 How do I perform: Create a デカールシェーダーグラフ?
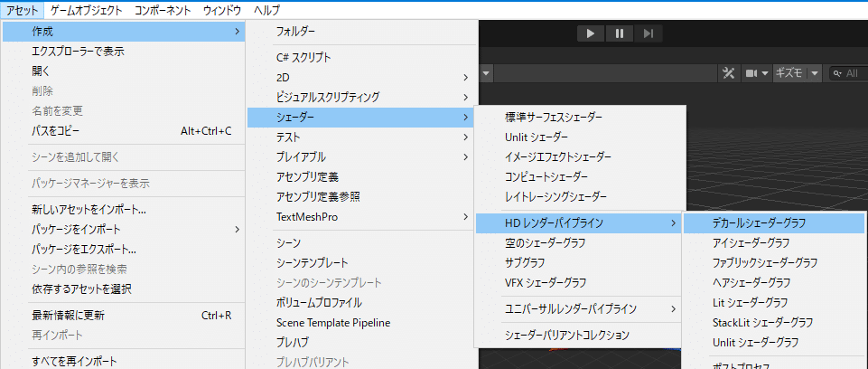(x=774, y=222)
